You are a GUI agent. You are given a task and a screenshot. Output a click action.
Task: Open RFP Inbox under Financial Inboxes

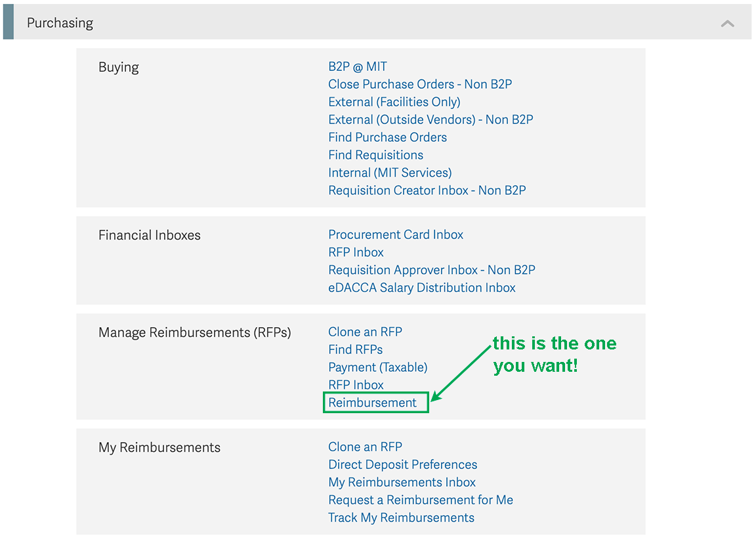[356, 252]
